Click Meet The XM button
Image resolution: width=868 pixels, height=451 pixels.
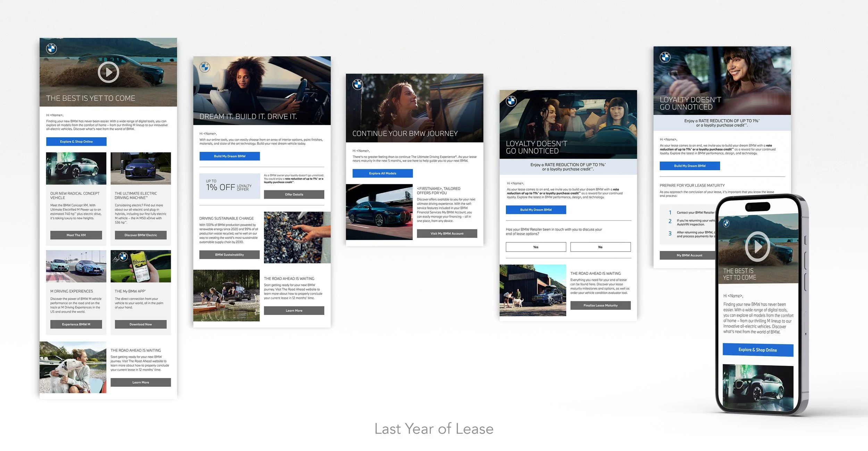tap(76, 235)
